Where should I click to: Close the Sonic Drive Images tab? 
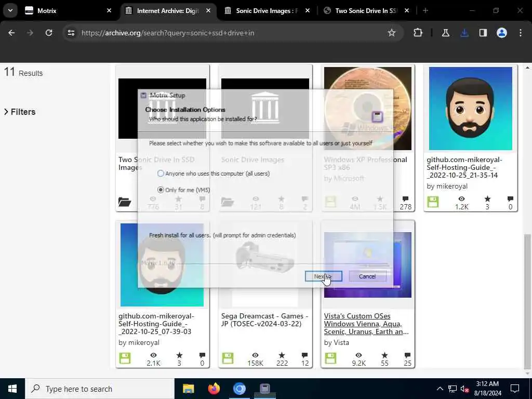pyautogui.click(x=308, y=10)
